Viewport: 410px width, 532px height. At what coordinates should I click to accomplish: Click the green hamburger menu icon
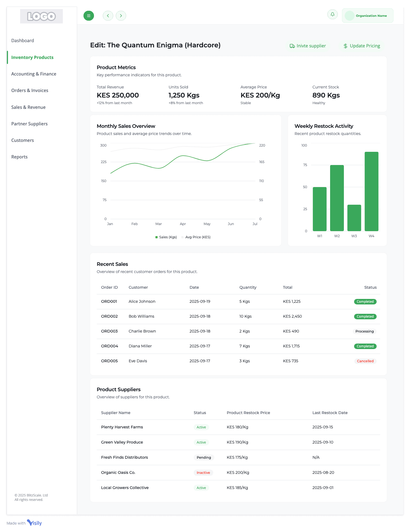tap(89, 16)
